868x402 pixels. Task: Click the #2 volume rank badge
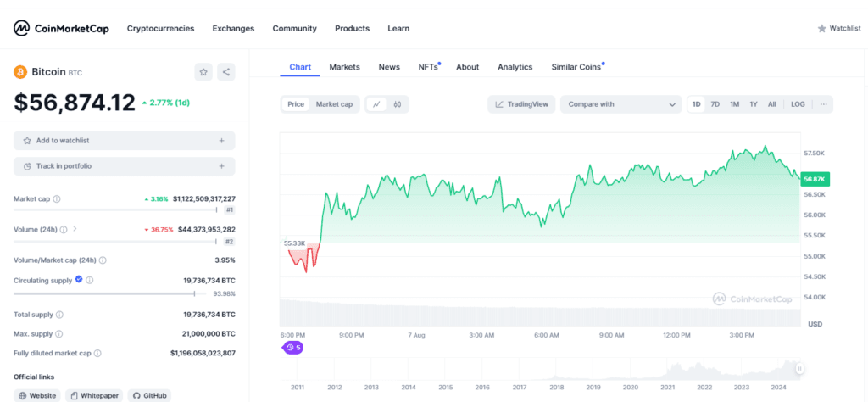(x=229, y=242)
